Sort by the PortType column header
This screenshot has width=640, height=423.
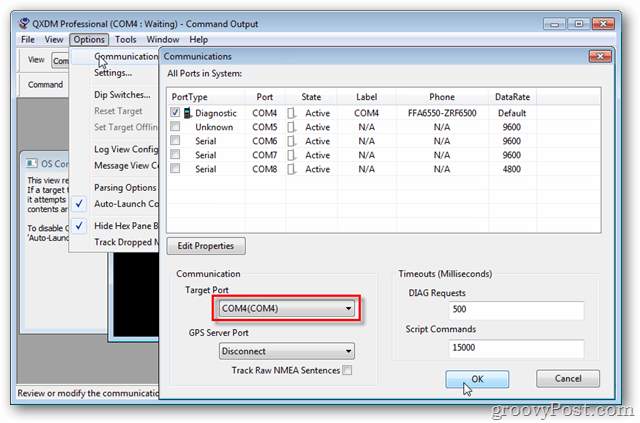point(206,97)
